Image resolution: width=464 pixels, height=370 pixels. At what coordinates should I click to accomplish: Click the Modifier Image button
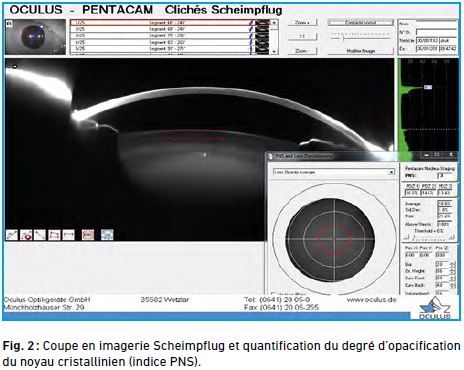point(361,51)
